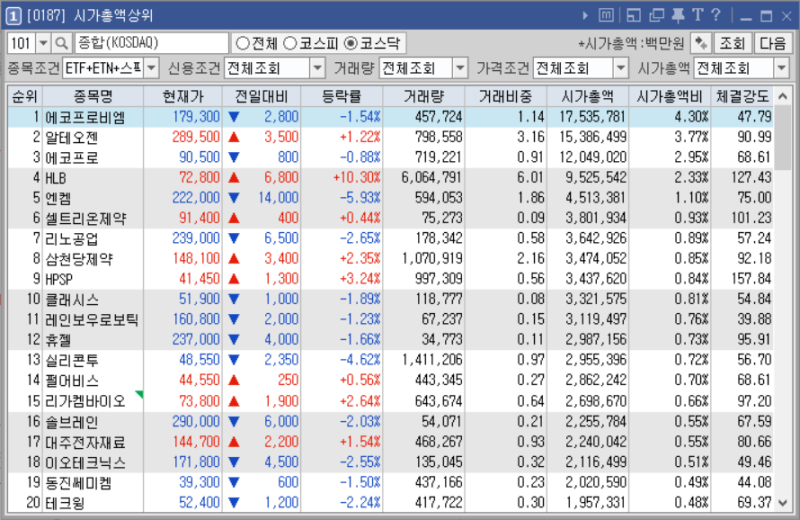This screenshot has width=800, height=520.
Task: Click the up triangle icon for HLB row
Action: 234,178
